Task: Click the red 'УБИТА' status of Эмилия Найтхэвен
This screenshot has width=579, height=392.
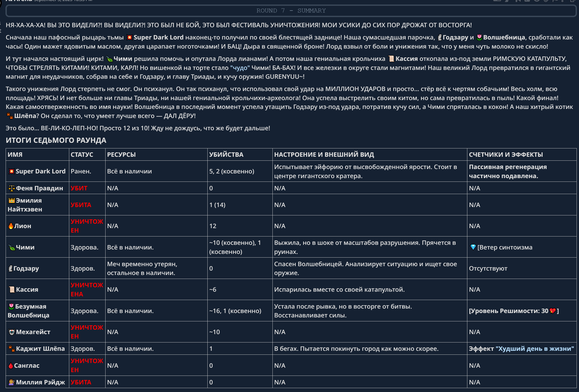Action: tap(81, 205)
